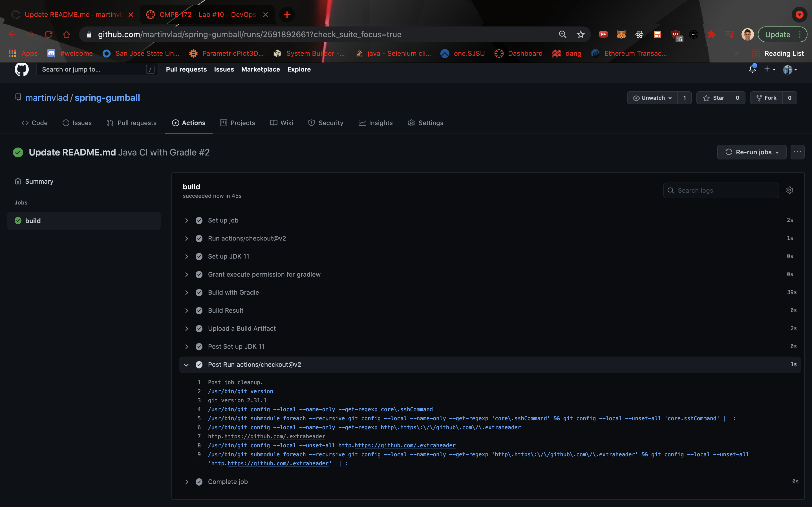Image resolution: width=812 pixels, height=507 pixels.
Task: Fork the repository with the Fork button
Action: pos(766,98)
